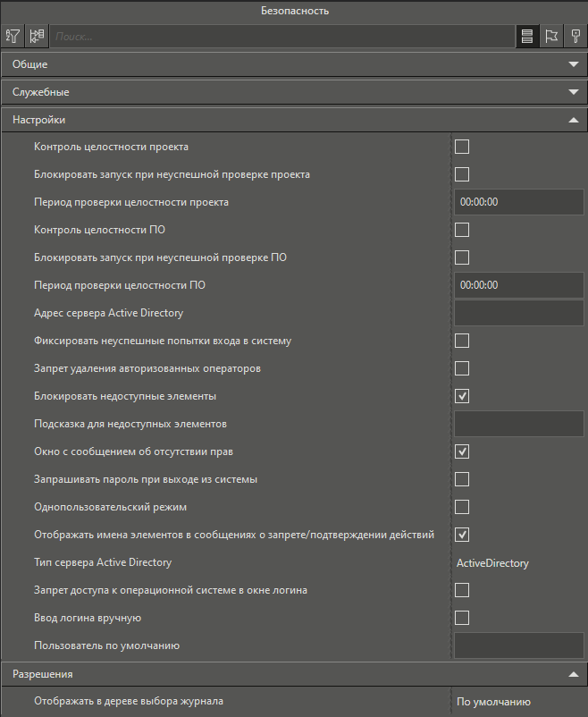The image size is (588, 717).
Task: Click the flag icon in the toolbar
Action: pos(551,37)
